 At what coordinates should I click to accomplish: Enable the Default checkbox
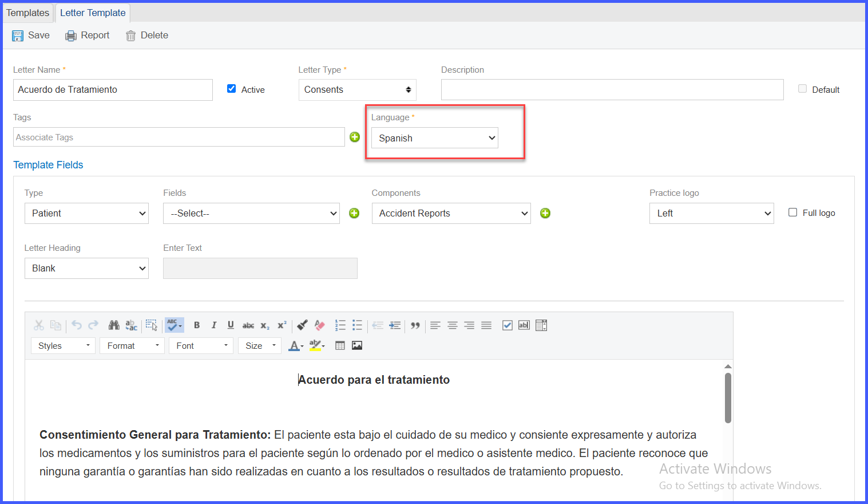[803, 89]
